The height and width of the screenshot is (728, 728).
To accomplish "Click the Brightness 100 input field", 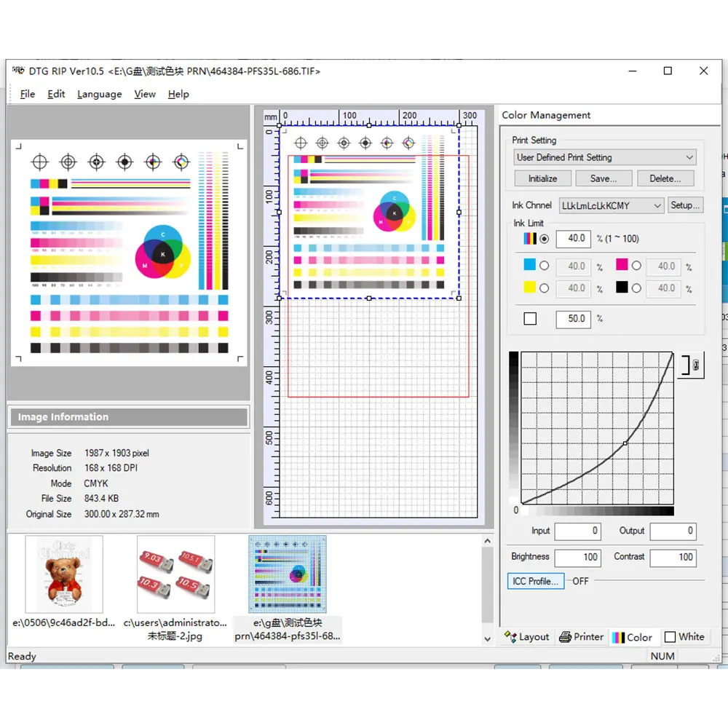I will tap(577, 558).
